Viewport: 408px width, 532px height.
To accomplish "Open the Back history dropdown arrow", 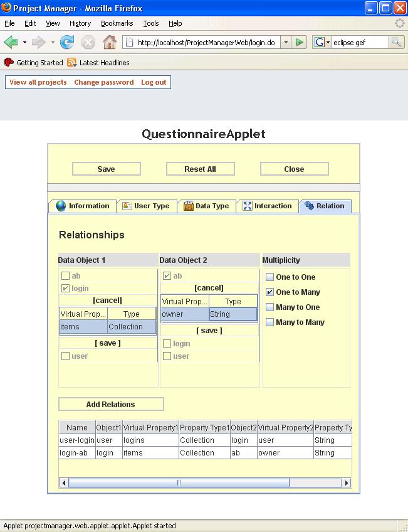I will coord(24,43).
